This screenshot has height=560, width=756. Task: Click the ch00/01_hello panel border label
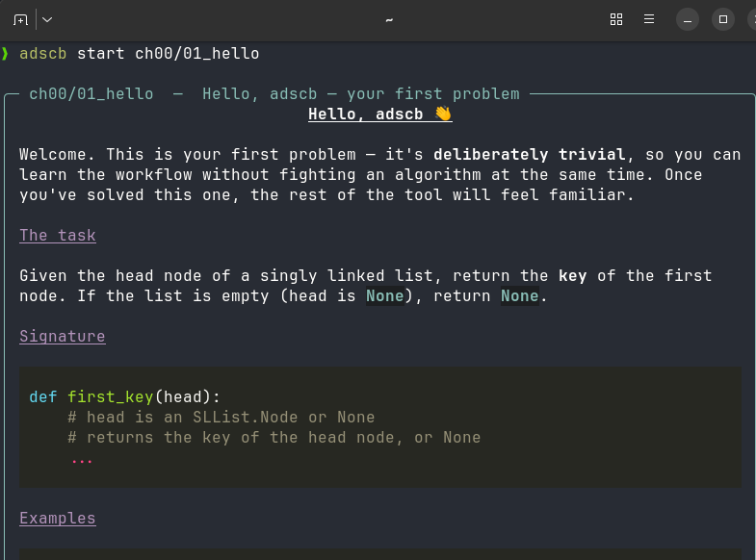point(91,94)
